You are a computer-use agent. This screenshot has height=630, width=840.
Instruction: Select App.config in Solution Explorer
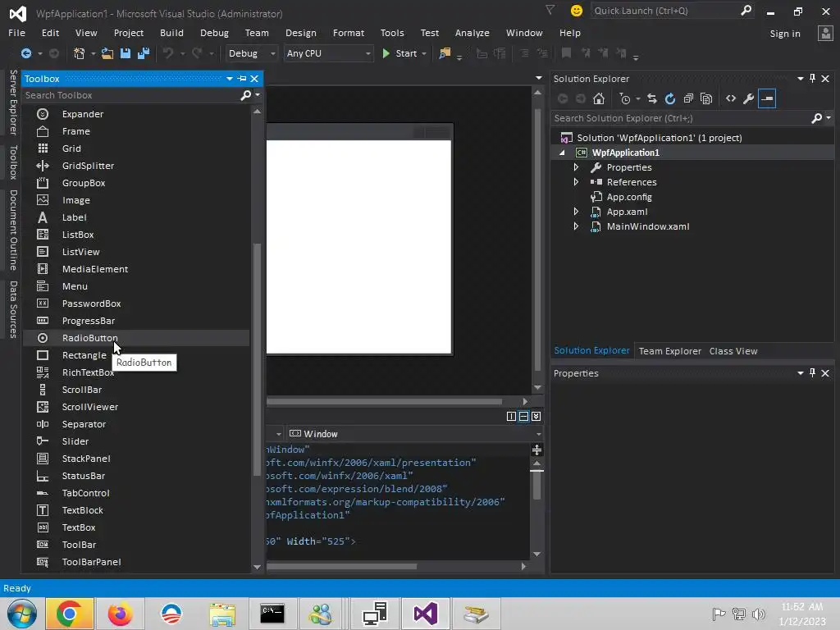click(629, 197)
